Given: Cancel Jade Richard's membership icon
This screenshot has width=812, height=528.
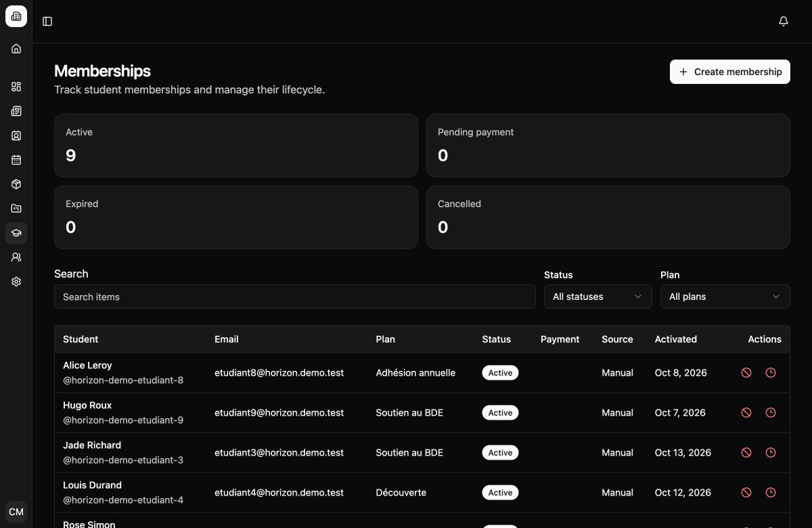Looking at the screenshot, I should [x=746, y=453].
